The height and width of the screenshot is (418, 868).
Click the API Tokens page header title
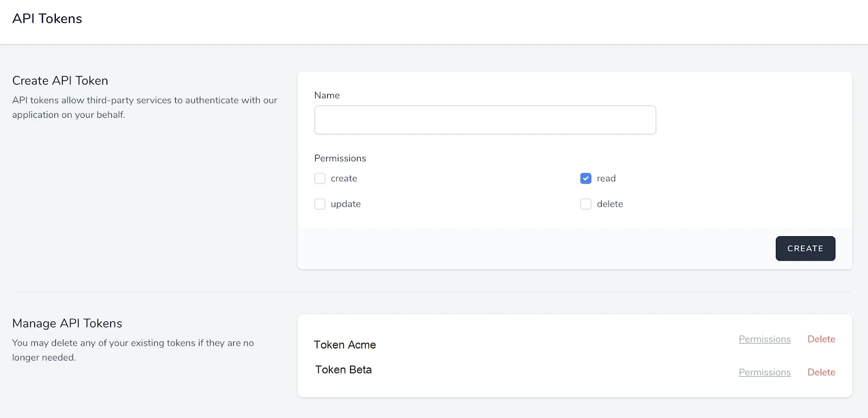(x=47, y=19)
